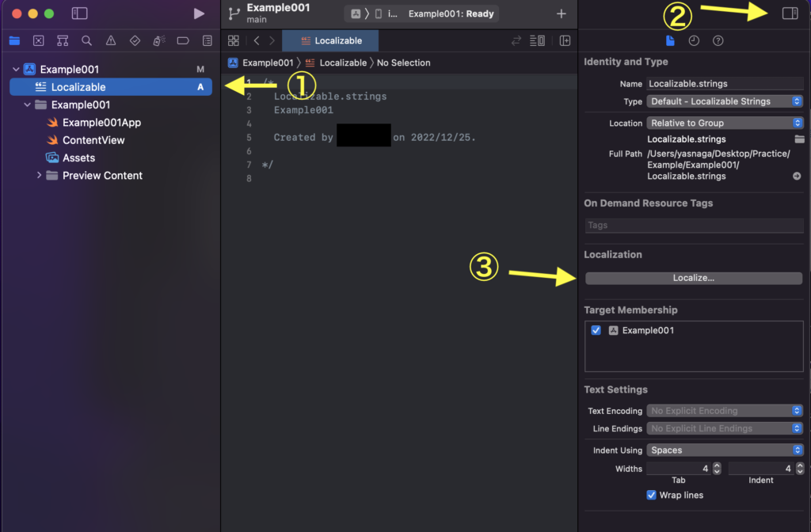Viewport: 811px width, 532px height.
Task: Click the Tags input field
Action: [x=693, y=225]
